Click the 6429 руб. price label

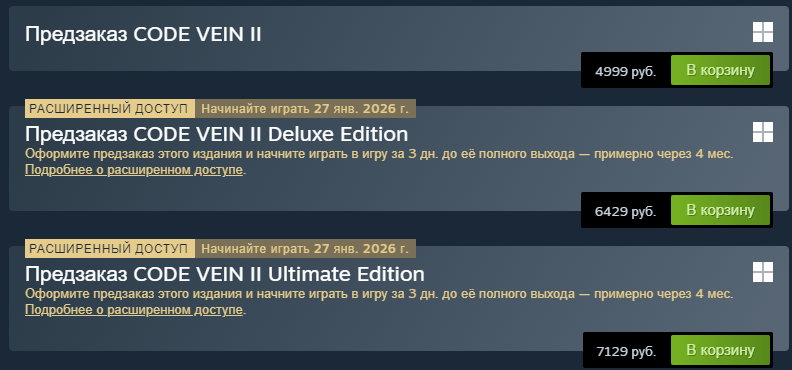coord(625,211)
